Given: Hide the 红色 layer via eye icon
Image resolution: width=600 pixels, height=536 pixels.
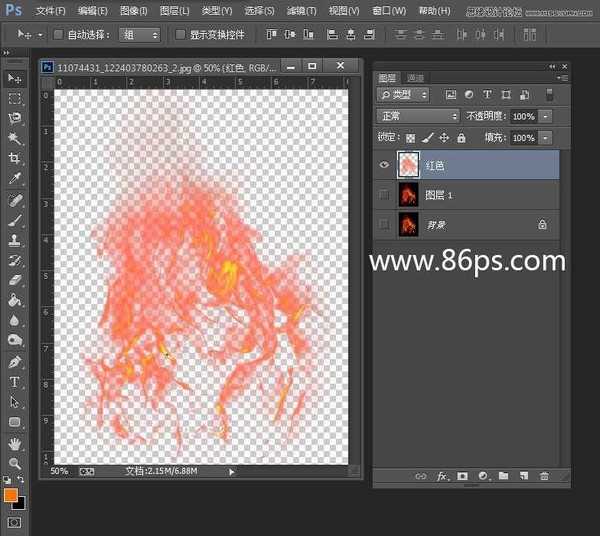Looking at the screenshot, I should pos(385,165).
